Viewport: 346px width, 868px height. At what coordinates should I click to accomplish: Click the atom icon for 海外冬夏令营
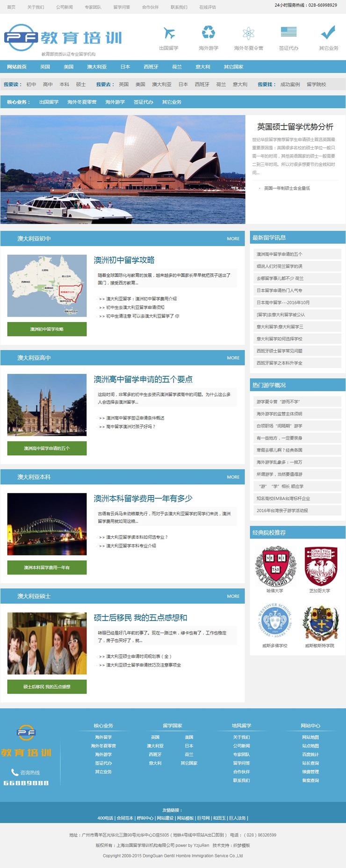click(248, 33)
